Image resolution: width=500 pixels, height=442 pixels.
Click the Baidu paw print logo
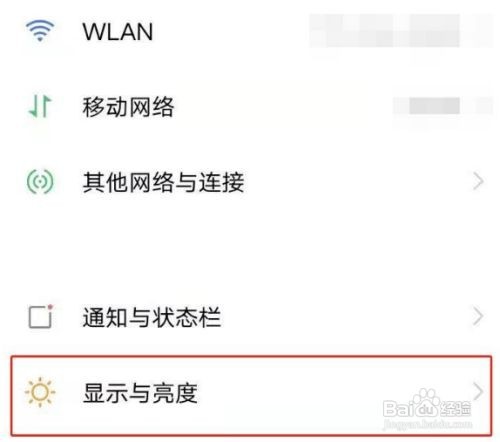tap(424, 403)
